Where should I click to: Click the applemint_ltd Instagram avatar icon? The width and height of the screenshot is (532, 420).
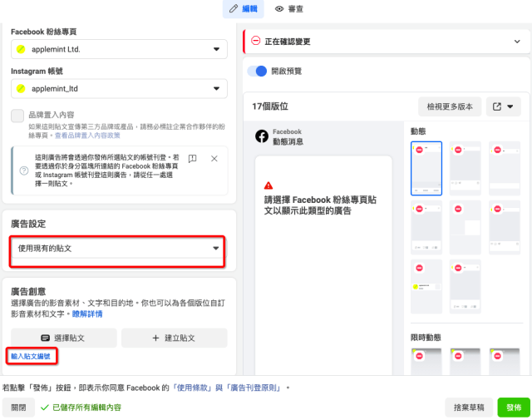point(21,89)
